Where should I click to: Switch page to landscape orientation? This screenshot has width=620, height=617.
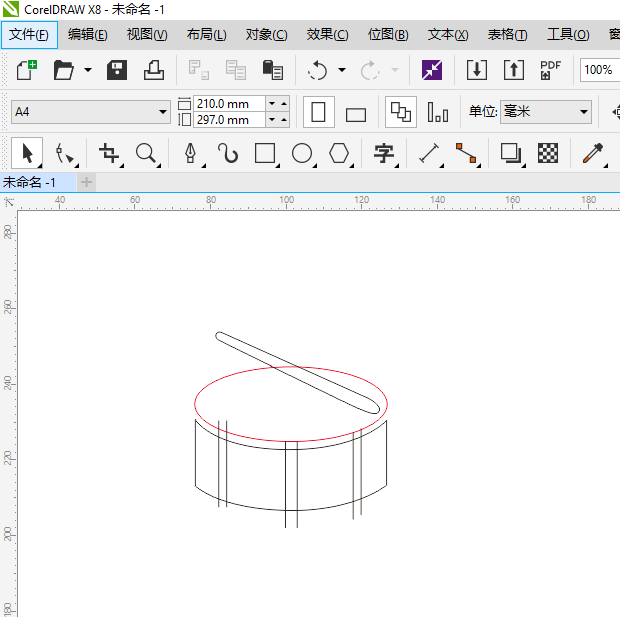(x=356, y=113)
